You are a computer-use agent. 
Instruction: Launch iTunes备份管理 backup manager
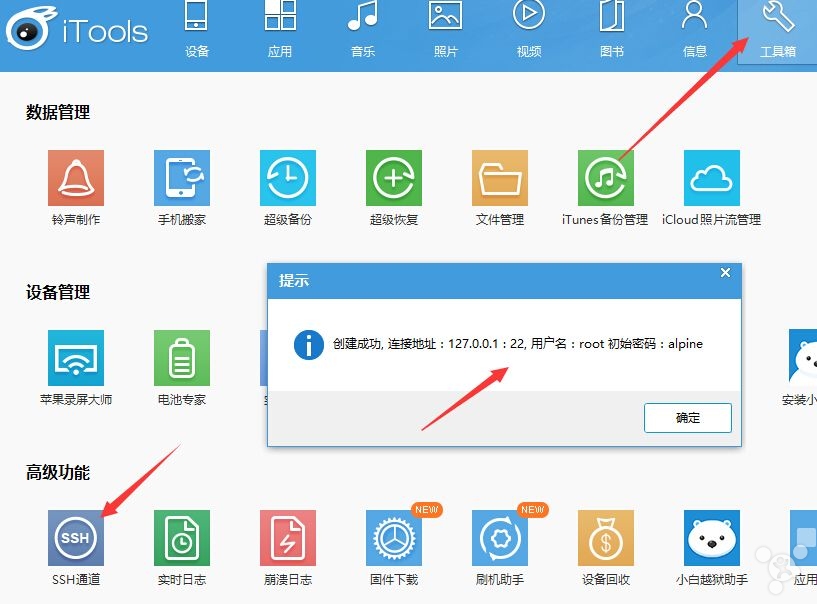(x=605, y=188)
